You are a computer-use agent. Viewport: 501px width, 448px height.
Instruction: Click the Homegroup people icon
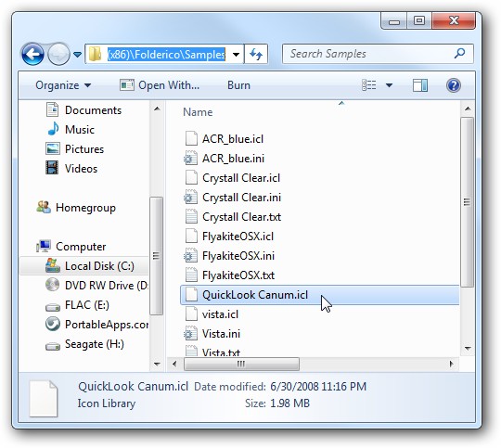(43, 207)
